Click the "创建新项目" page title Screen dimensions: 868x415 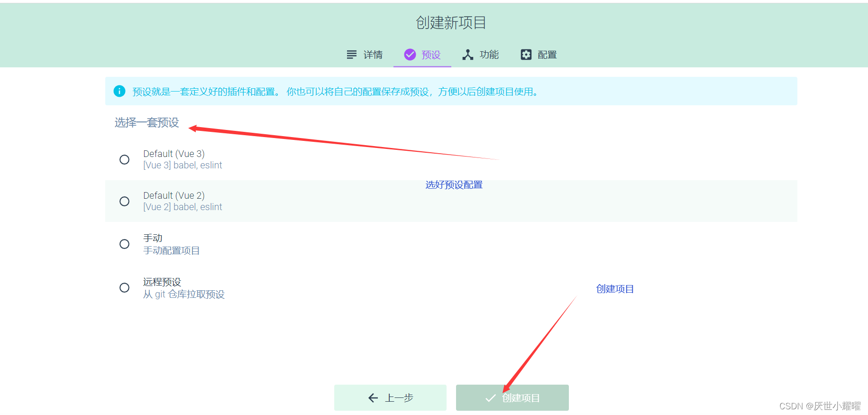click(451, 22)
